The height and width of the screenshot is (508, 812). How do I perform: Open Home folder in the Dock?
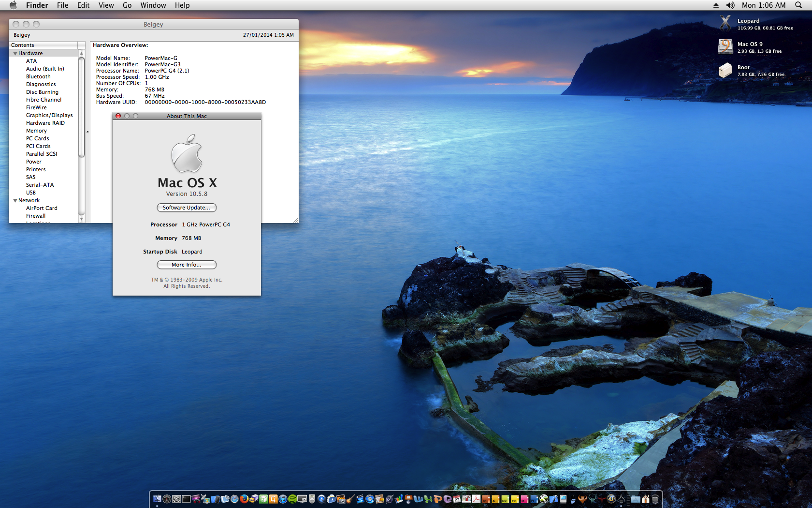pos(645,499)
